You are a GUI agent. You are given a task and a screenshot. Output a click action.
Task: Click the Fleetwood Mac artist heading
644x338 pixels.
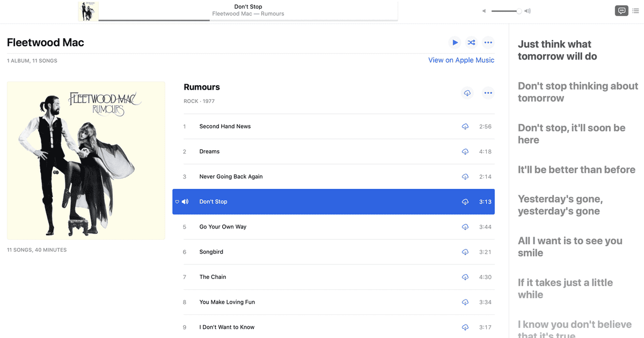coord(46,42)
